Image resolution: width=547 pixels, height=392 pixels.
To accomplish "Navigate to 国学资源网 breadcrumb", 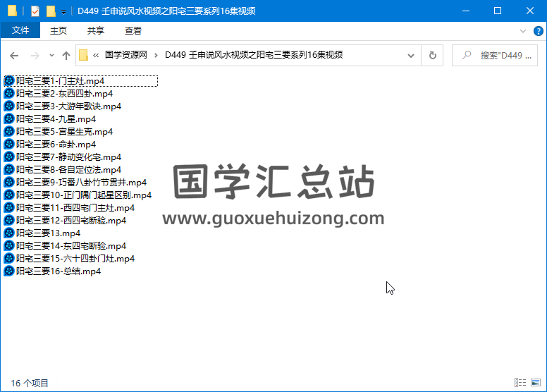I will [126, 55].
